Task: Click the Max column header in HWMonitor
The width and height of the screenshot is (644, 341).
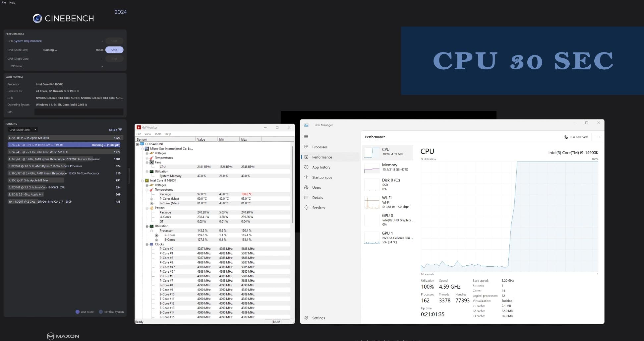Action: point(250,139)
